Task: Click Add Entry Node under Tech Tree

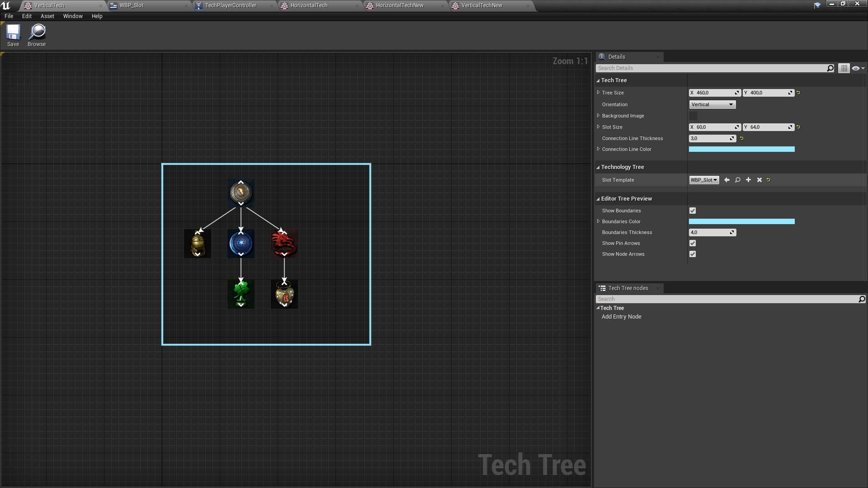Action: click(x=621, y=316)
